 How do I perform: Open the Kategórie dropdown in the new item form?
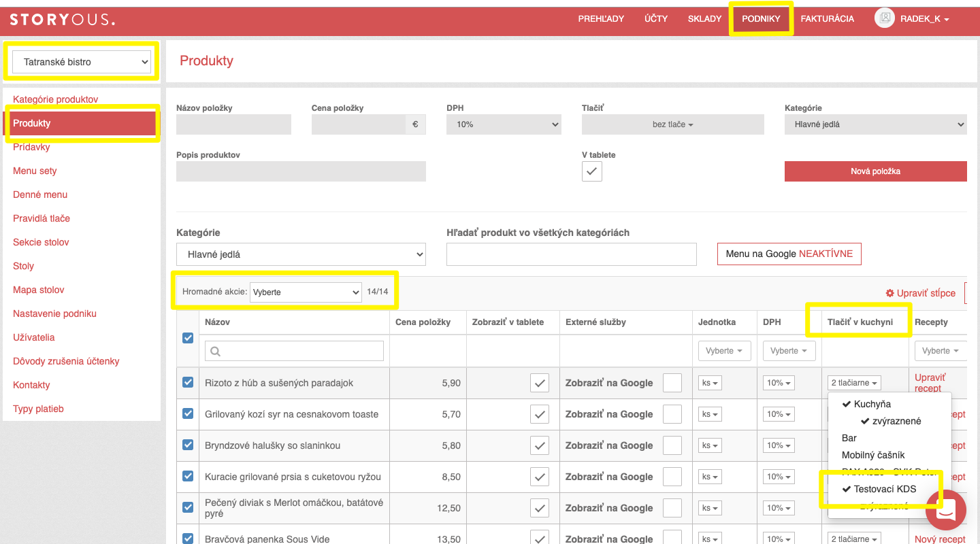coord(876,124)
